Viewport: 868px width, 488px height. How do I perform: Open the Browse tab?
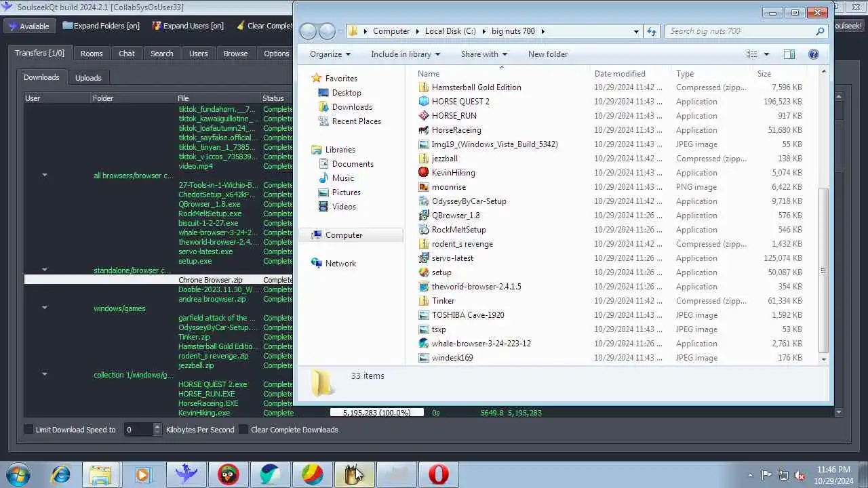[x=235, y=54]
